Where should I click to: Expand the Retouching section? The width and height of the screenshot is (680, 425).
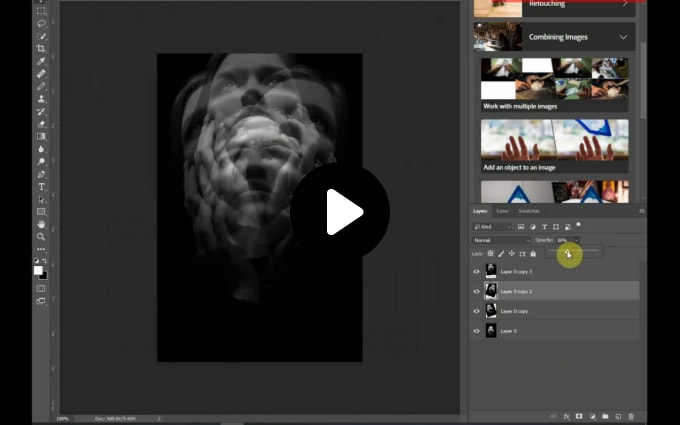pos(625,4)
